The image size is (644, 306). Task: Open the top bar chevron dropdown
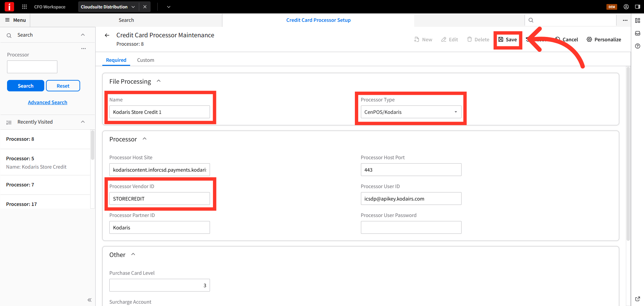(169, 7)
